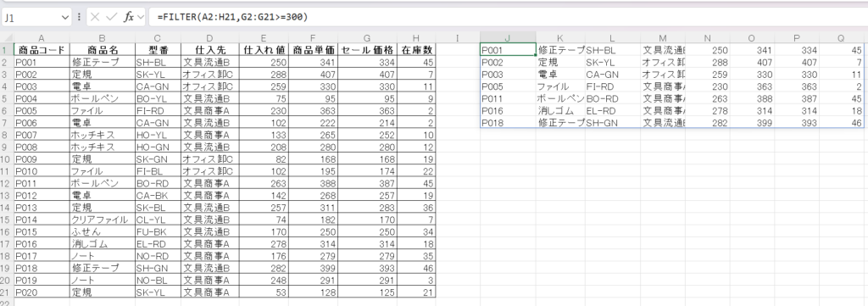Click the formula bar FILTER formula
Image resolution: width=868 pixels, height=306 pixels.
pos(232,17)
